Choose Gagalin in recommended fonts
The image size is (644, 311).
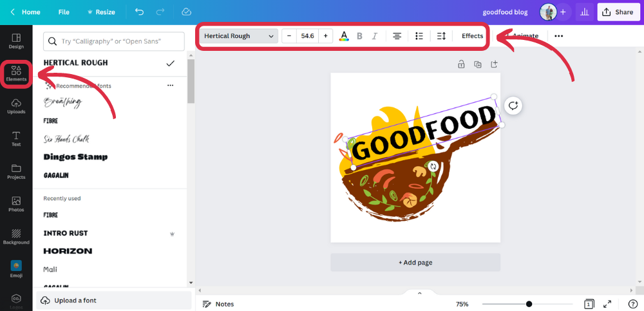[x=56, y=175]
